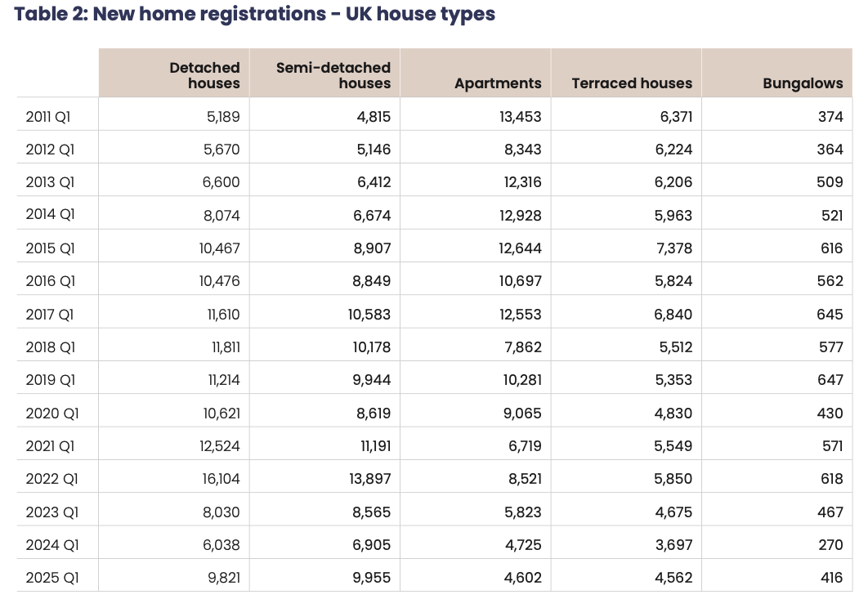This screenshot has width=868, height=608.
Task: Select the 2014 Q1 row label
Action: [x=50, y=214]
